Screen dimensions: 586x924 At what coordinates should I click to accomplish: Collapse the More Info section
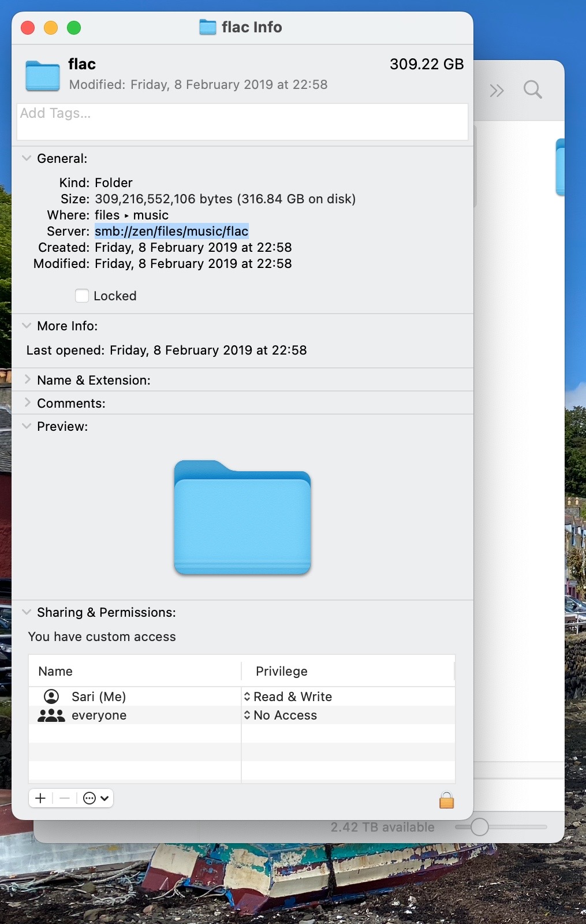pos(27,326)
